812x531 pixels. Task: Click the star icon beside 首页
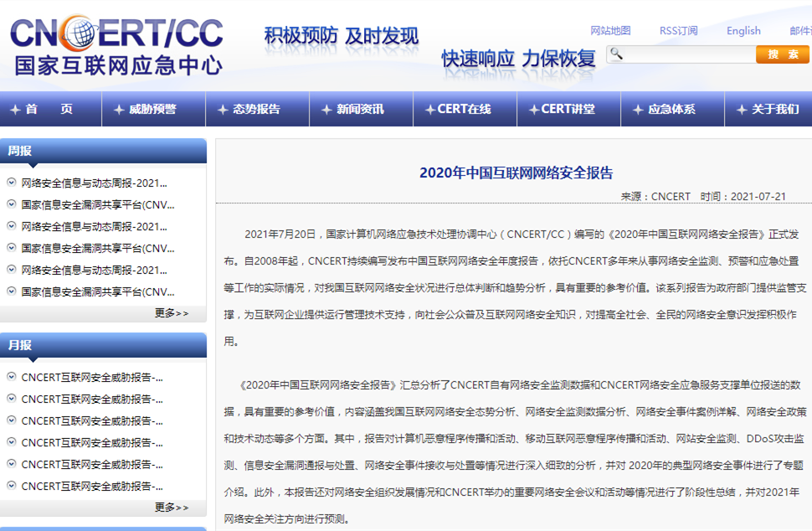click(x=14, y=110)
